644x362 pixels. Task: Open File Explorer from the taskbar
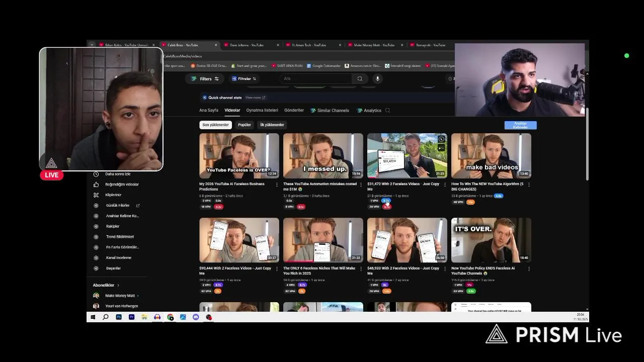[x=144, y=317]
